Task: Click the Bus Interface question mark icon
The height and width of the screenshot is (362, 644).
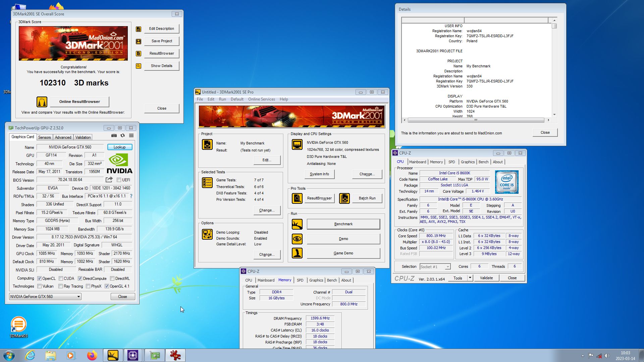Action: [131, 196]
